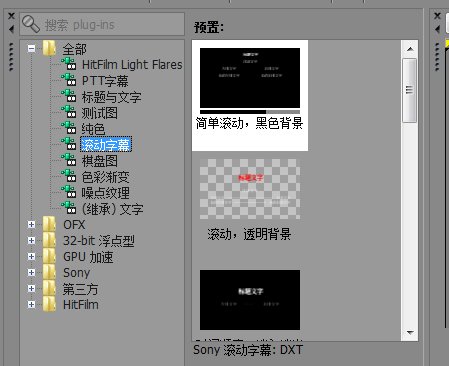Collapse the 全部 tree folder

[x=31, y=49]
